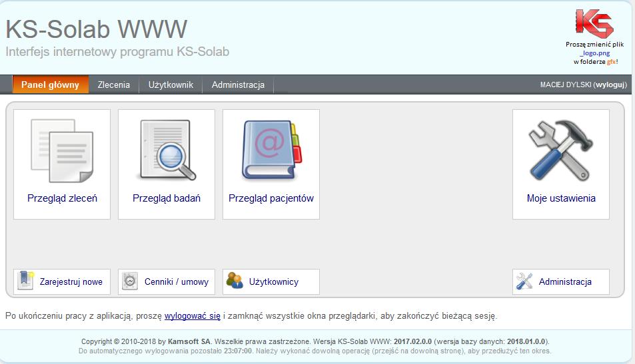This screenshot has height=364, width=635.
Task: Click the wyloguj link in top bar
Action: [x=610, y=85]
